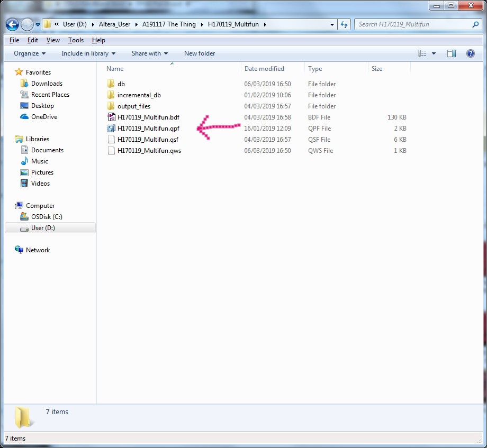Screen dimensions: 487x448
Task: Click the 130 KB size value
Action: coord(396,117)
